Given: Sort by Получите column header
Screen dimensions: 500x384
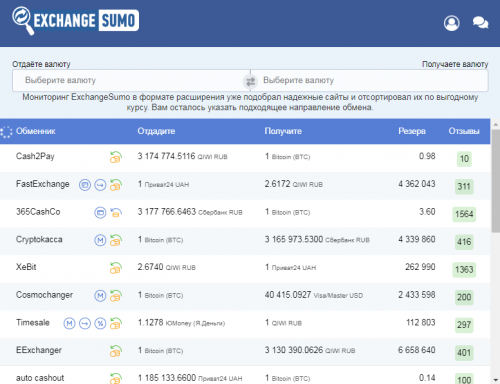Looking at the screenshot, I should [283, 131].
